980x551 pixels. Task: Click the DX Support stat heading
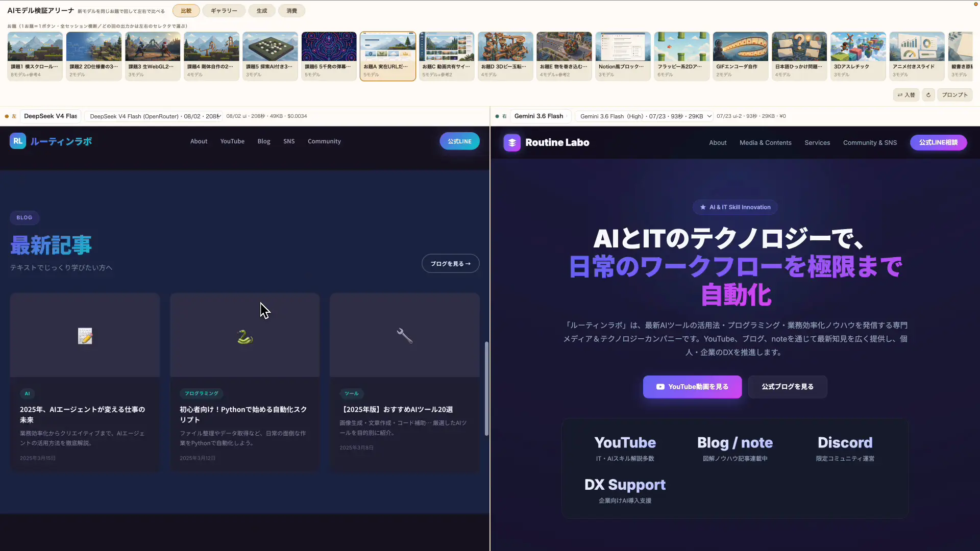pos(625,485)
